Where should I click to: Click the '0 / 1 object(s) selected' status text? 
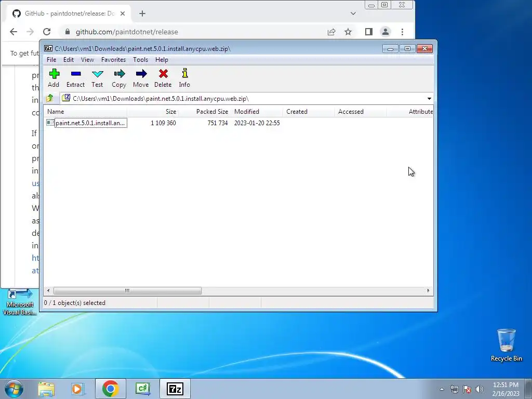point(75,303)
